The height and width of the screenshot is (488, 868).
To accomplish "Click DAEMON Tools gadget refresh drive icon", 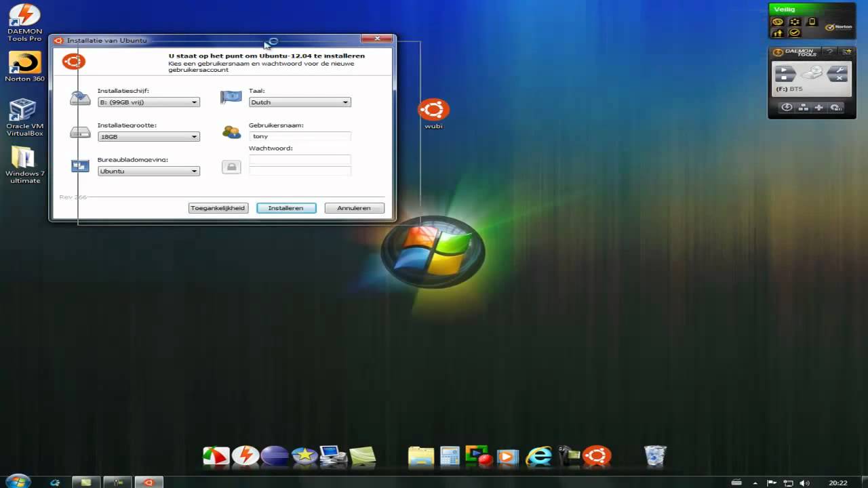I will pos(836,107).
